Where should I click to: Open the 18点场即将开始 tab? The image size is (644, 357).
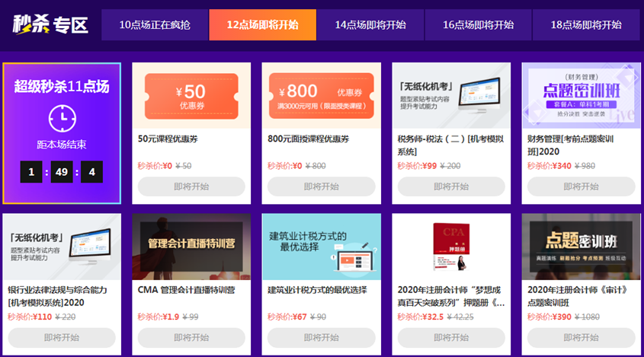[586, 24]
